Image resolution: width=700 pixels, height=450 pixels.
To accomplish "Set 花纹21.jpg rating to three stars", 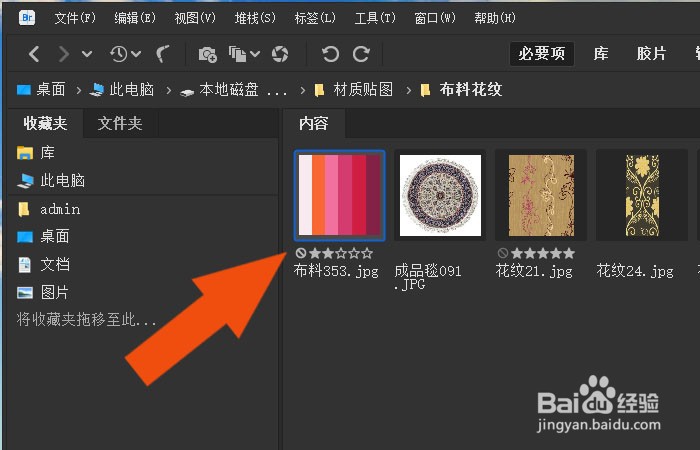I will [x=543, y=254].
